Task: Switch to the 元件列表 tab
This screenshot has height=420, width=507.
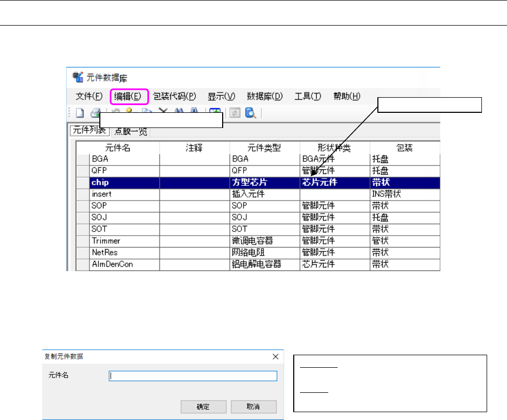Action: 89,131
